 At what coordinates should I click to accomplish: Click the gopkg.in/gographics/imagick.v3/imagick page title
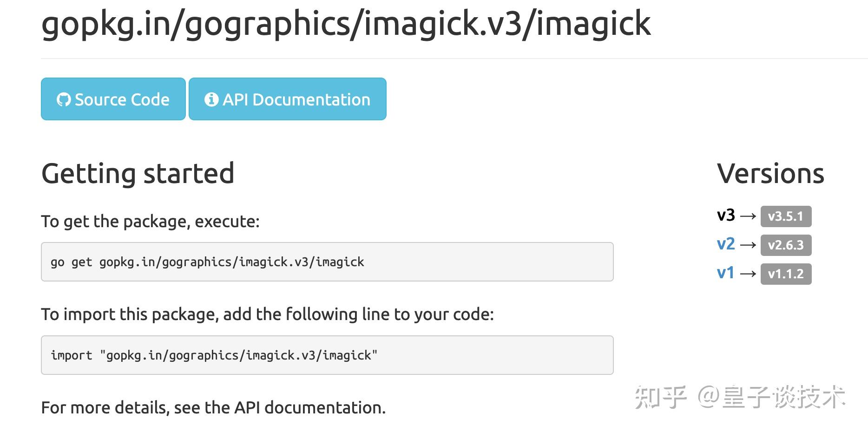tap(346, 25)
